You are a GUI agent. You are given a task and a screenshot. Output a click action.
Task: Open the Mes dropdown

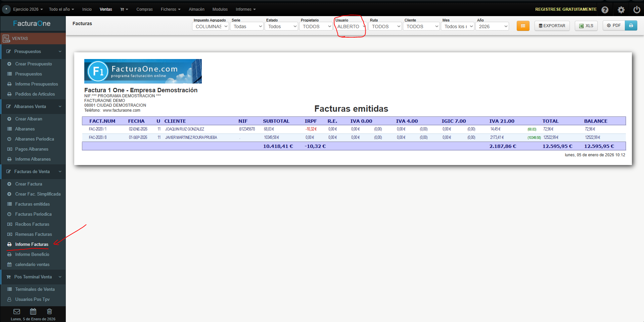point(458,26)
